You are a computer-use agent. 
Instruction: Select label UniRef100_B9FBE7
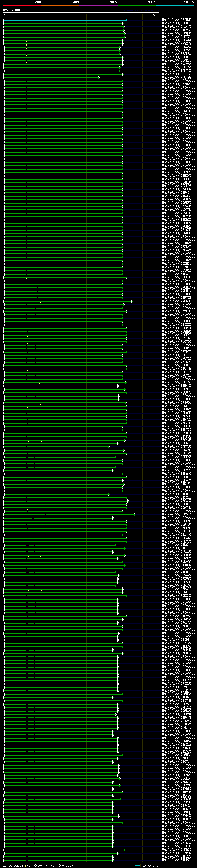point(177,57)
